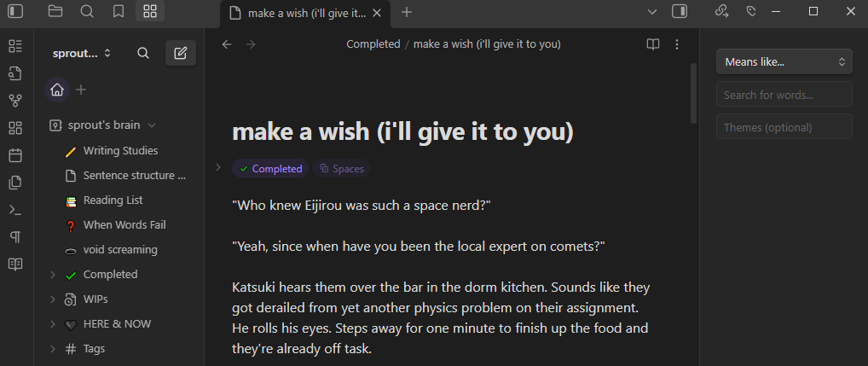This screenshot has width=868, height=366.
Task: Navigate back using the left arrow
Action: 226,44
